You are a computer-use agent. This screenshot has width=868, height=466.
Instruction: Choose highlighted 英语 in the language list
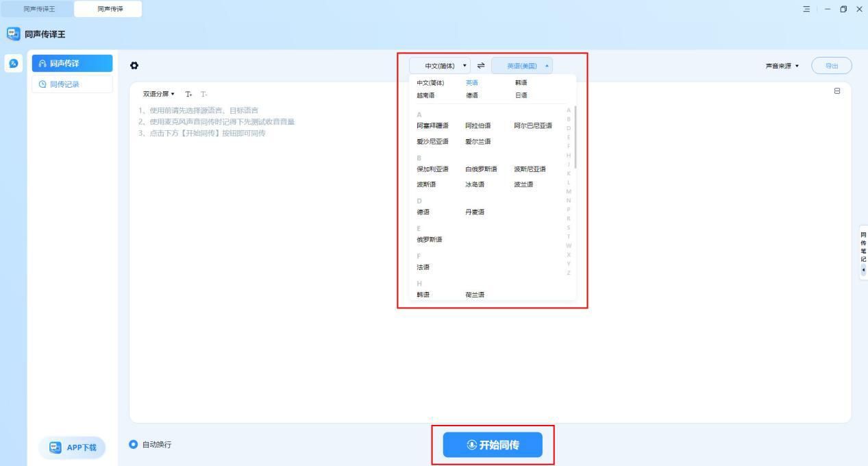pyautogui.click(x=471, y=83)
